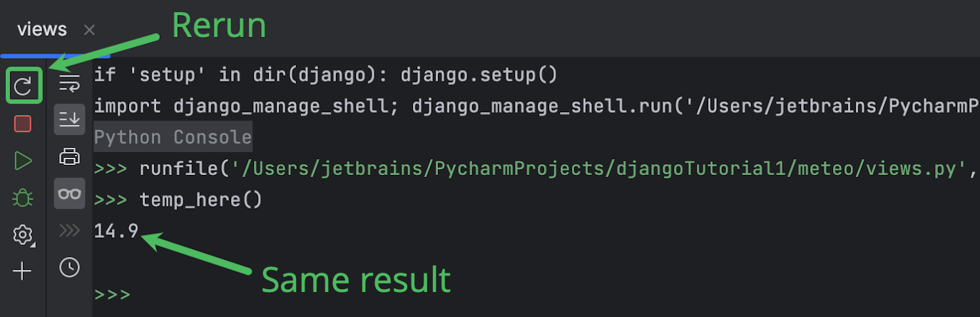980x317 pixels.
Task: Select the views tab
Action: tap(42, 29)
